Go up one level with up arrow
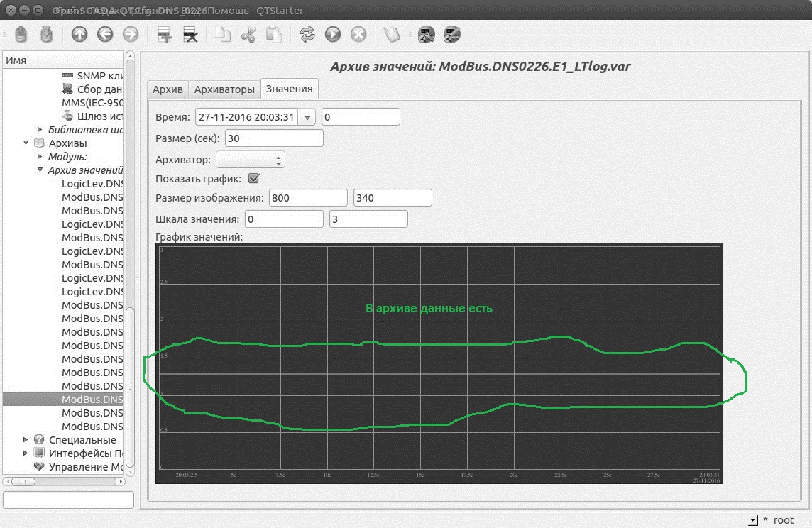The width and height of the screenshot is (812, 528). (x=79, y=34)
